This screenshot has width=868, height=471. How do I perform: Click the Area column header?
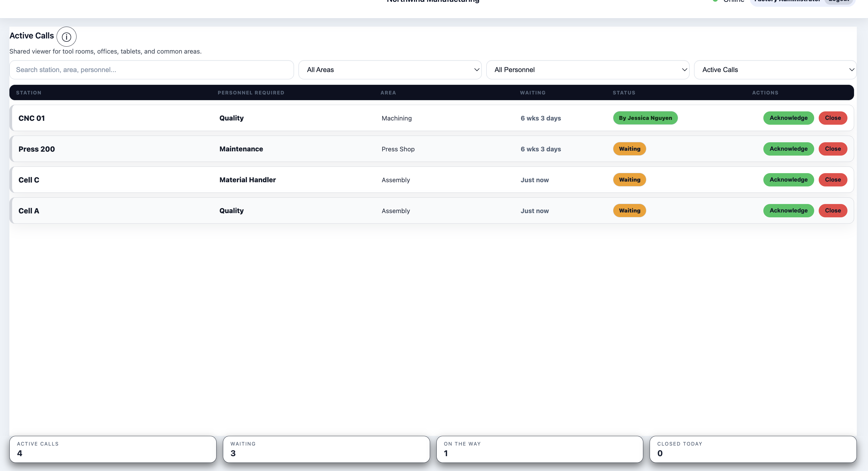[x=388, y=93]
